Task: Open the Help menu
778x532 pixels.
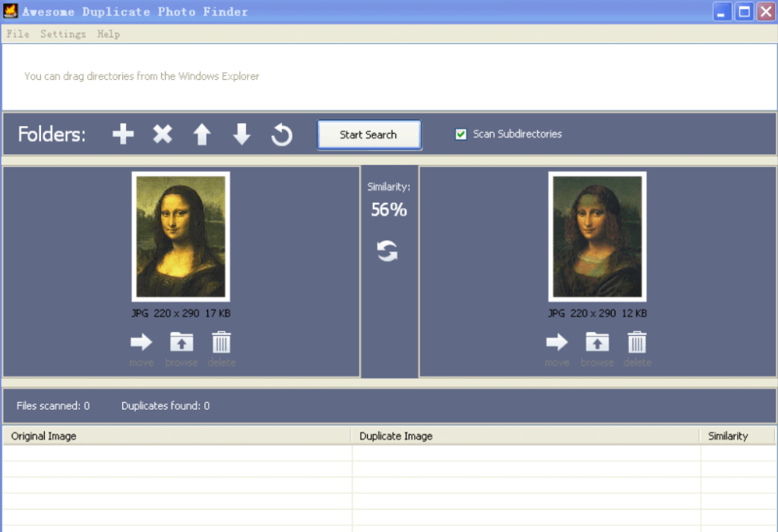Action: pyautogui.click(x=108, y=33)
